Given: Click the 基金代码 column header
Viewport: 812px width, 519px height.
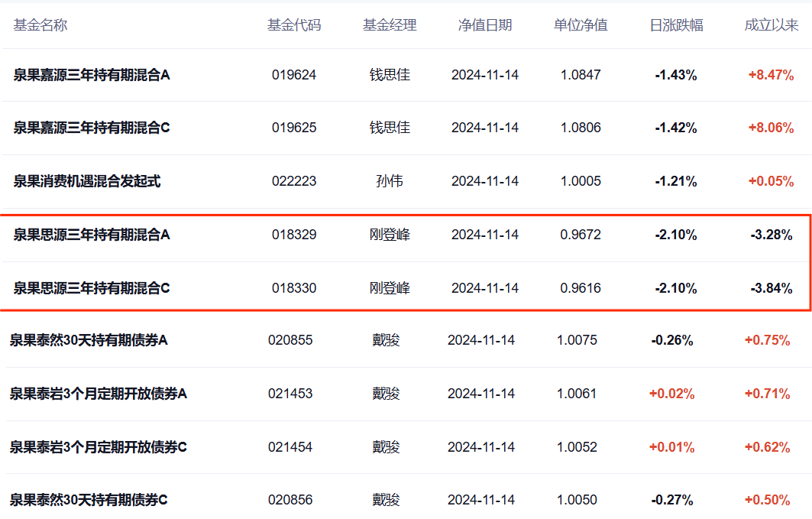Looking at the screenshot, I should click(x=294, y=25).
